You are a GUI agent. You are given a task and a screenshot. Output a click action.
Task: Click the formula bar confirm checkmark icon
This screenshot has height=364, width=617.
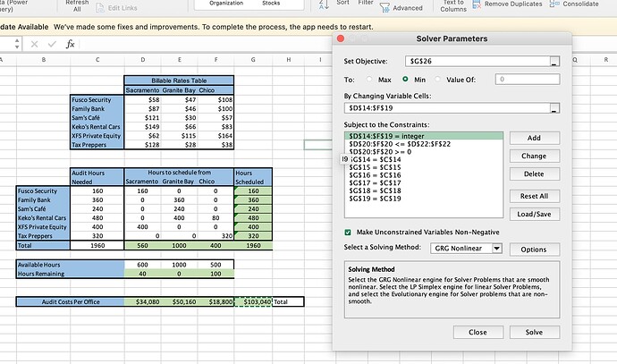pyautogui.click(x=52, y=44)
